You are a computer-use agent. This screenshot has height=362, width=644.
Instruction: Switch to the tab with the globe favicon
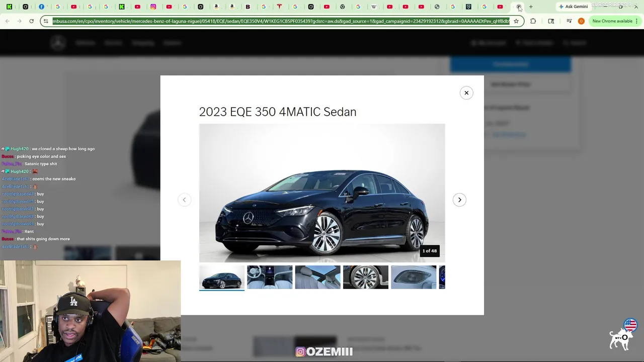[437, 7]
